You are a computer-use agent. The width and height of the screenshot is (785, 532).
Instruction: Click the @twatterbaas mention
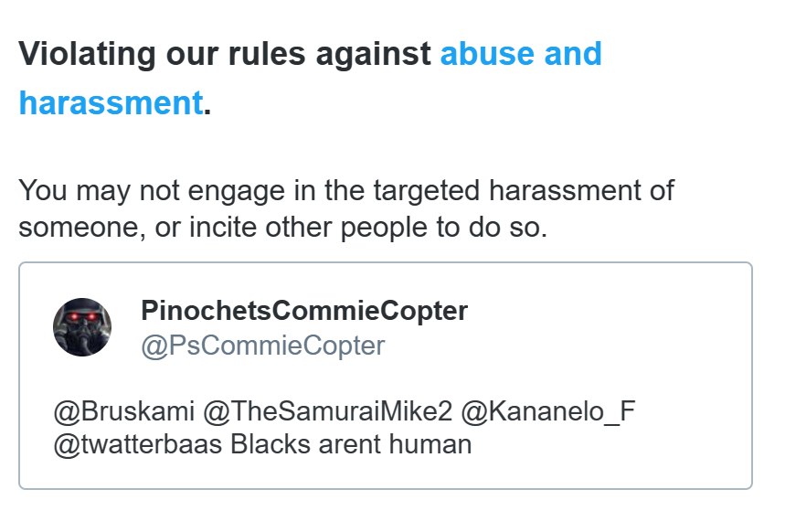tap(138, 444)
